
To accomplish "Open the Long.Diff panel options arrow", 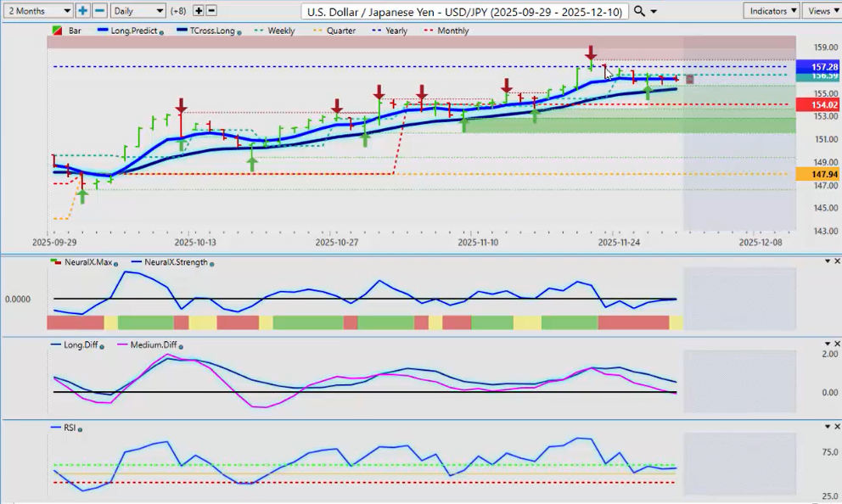I will pyautogui.click(x=827, y=344).
